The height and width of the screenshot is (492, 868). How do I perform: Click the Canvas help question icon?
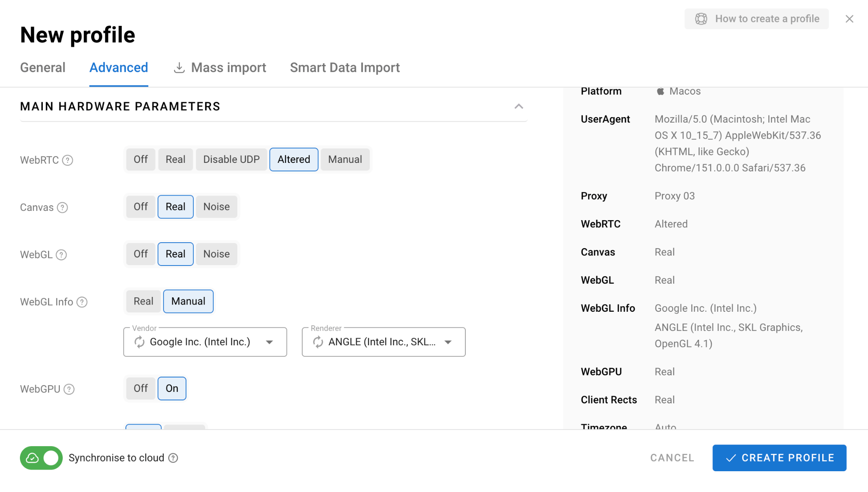coord(62,207)
